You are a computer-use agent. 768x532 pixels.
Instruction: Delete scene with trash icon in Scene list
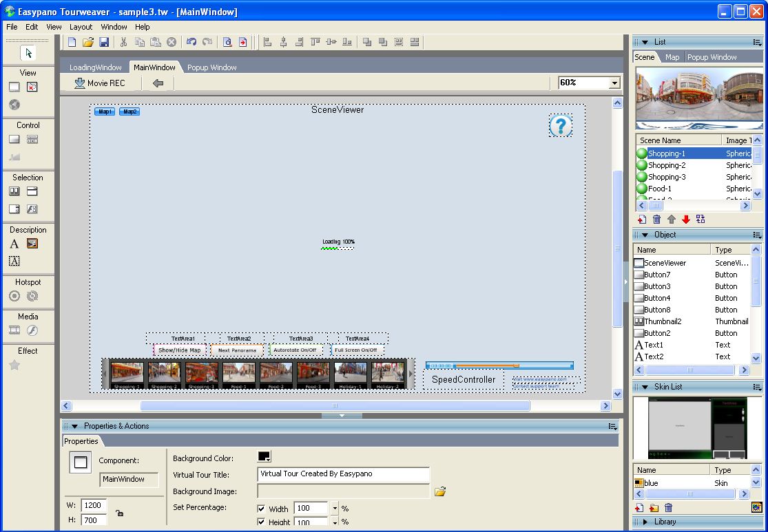(657, 220)
